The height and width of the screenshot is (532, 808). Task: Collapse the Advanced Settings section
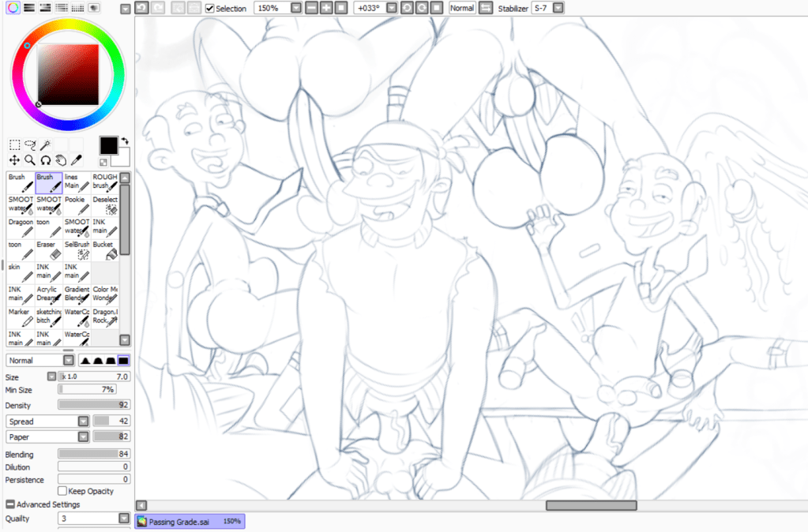(9, 504)
